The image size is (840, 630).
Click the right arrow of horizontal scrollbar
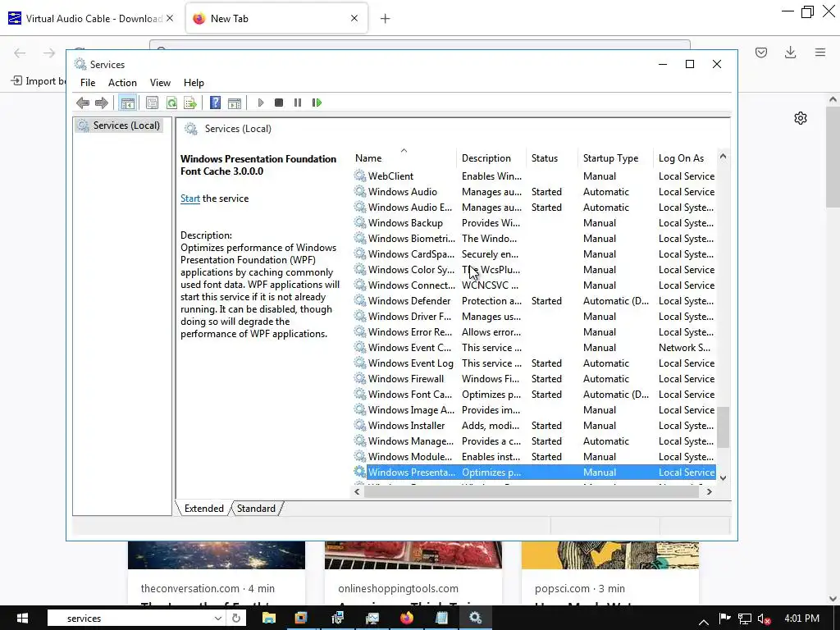[x=710, y=491]
